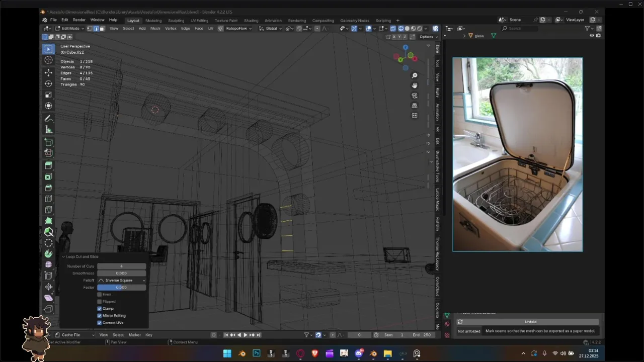The width and height of the screenshot is (644, 362).
Task: Select the Poly Build tool
Action: [48, 221]
